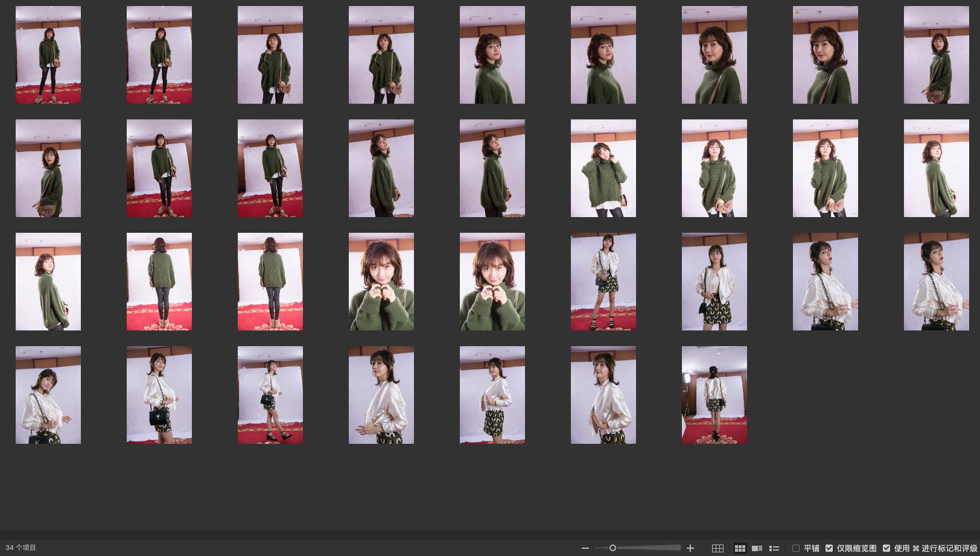980x556 pixels.
Task: Click the 34 个项目 item count label
Action: point(21,548)
